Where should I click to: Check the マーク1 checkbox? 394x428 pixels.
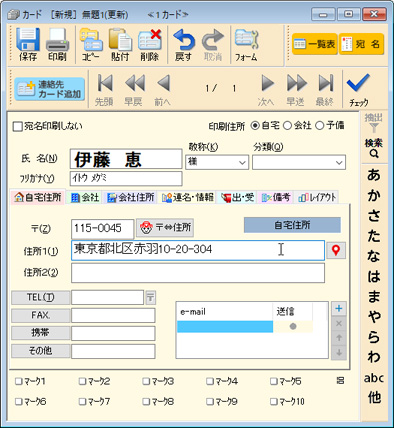point(18,381)
